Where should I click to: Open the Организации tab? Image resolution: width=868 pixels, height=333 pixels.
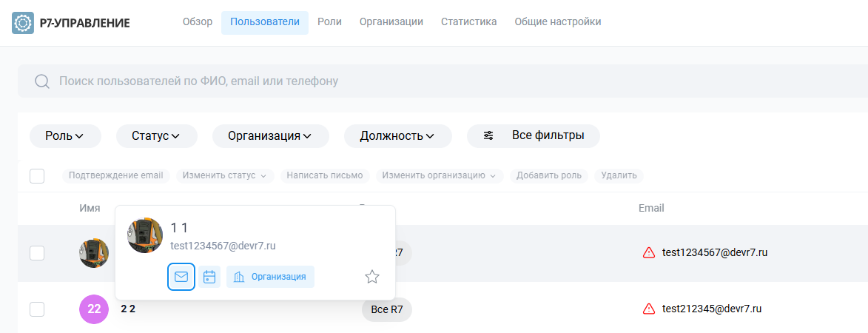[391, 22]
